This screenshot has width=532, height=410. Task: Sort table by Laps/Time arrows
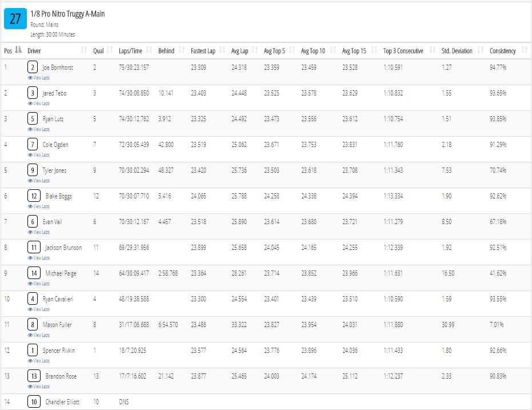coord(149,50)
